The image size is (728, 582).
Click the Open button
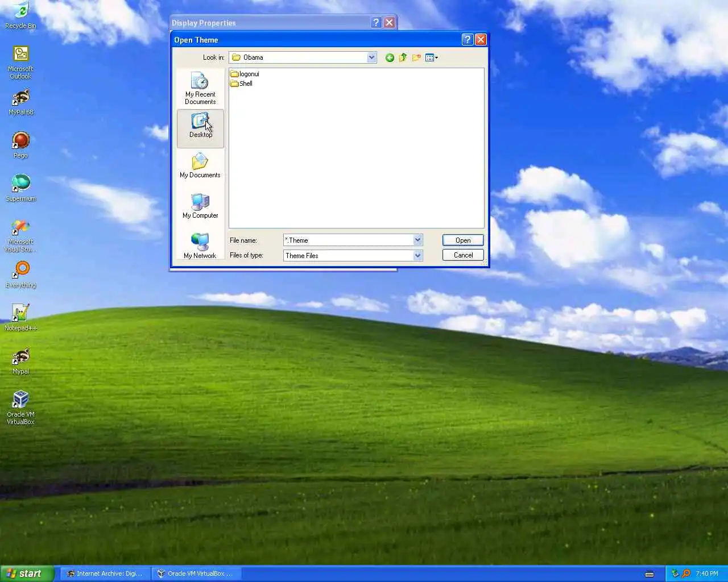tap(463, 240)
